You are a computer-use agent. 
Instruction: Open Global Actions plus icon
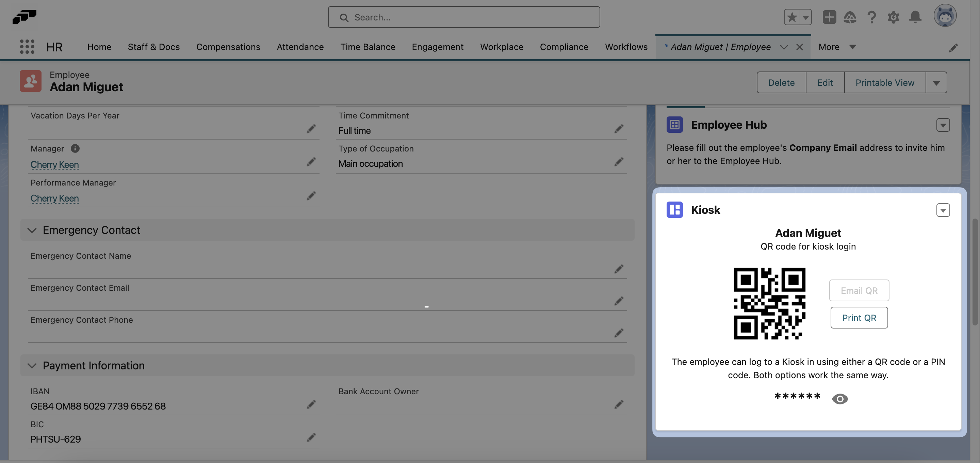[x=829, y=17]
